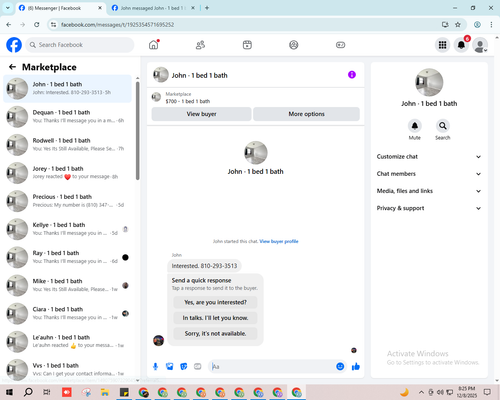Choose a sticker icon
Screen dimensions: 500x400
[x=184, y=367]
